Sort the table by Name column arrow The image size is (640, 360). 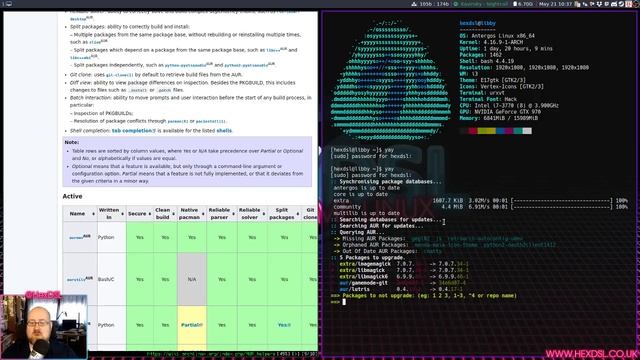93,214
